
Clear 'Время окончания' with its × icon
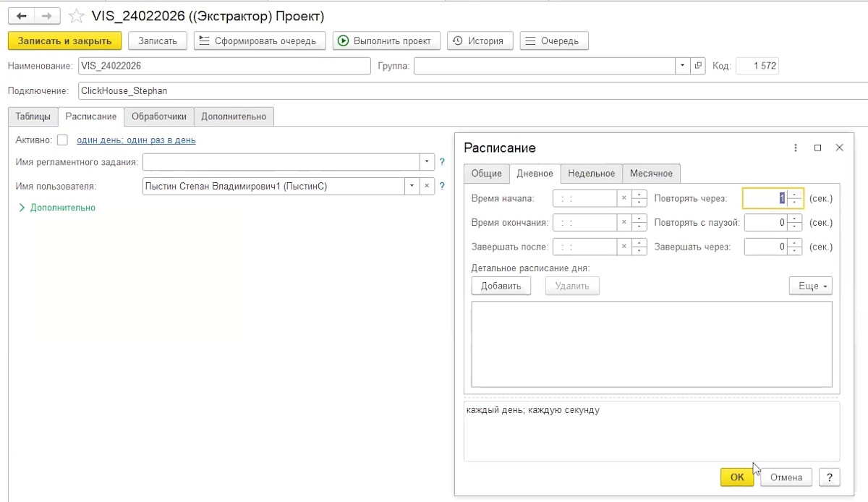pyautogui.click(x=624, y=222)
